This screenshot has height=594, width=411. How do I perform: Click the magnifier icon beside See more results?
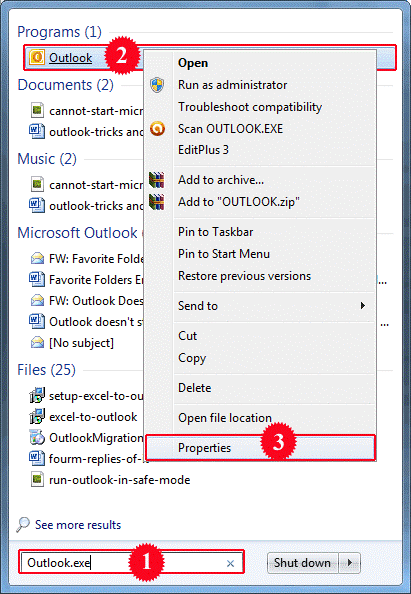point(23,524)
